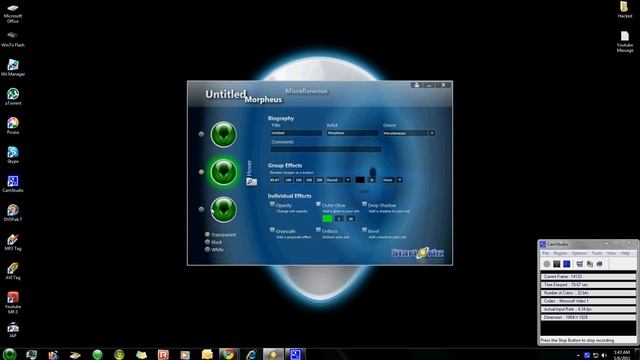Open the Genre dropdown arrow

[x=431, y=133]
